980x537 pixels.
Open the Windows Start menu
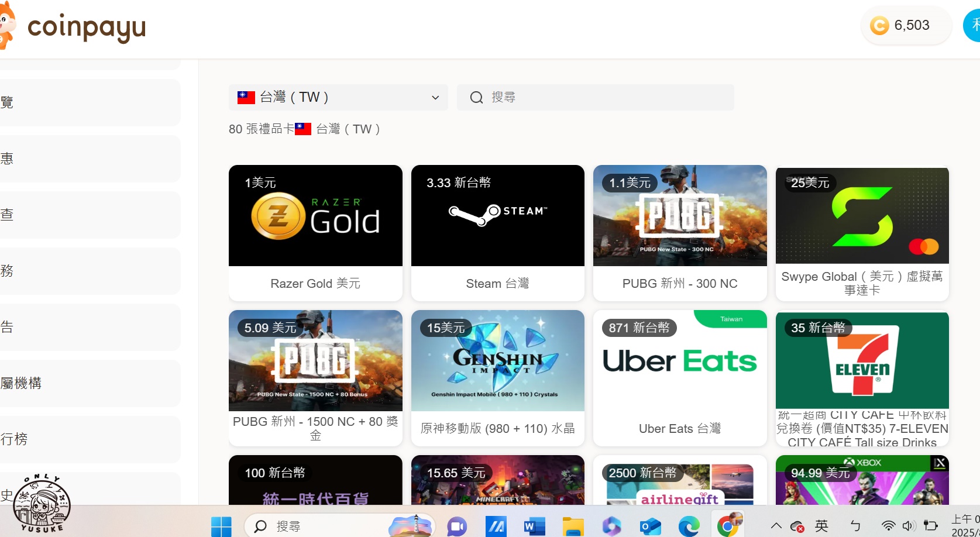[x=221, y=526]
